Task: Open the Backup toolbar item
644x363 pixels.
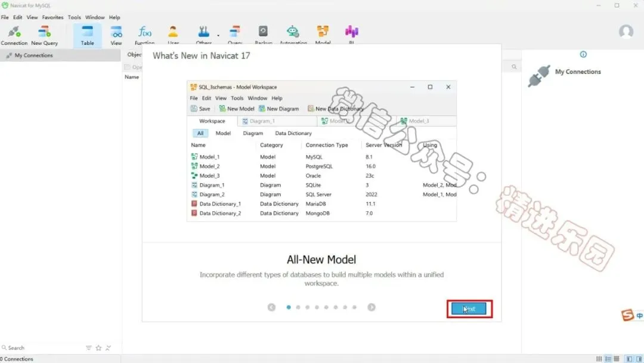Action: point(264,35)
